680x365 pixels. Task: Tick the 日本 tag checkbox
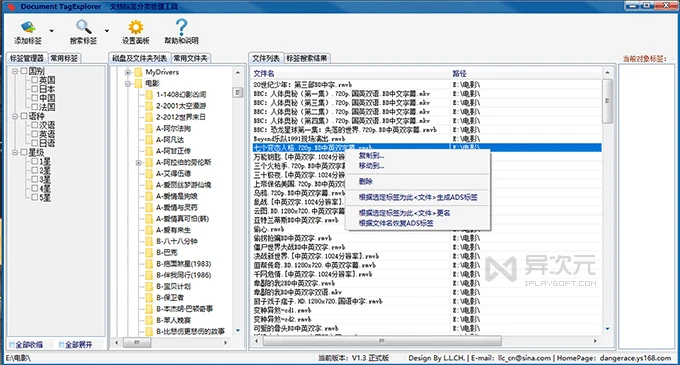(35, 89)
